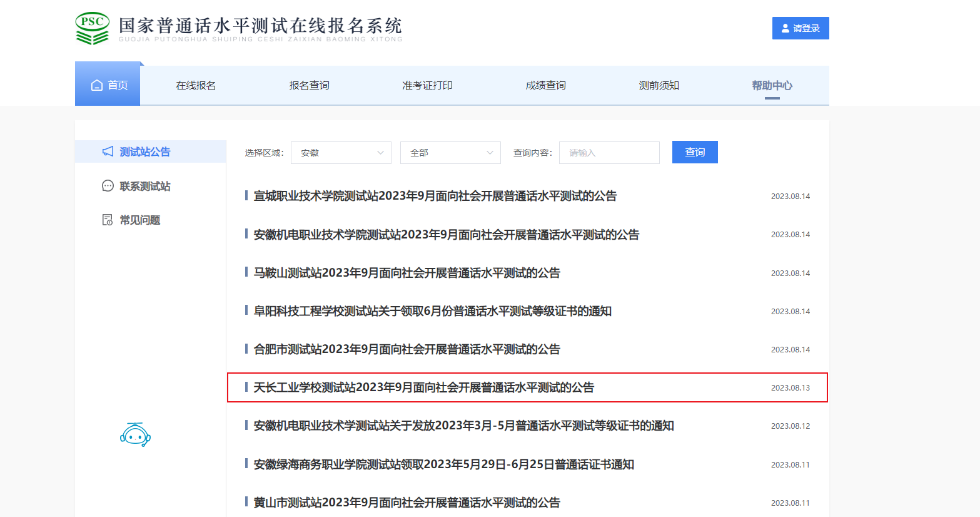
Task: Click the megaphone icon beside 测试站公告
Action: pos(108,151)
